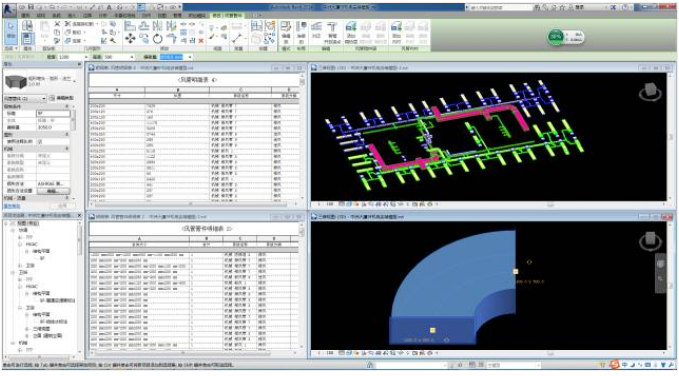Click the Add Lining ribbon icon

pos(396,32)
